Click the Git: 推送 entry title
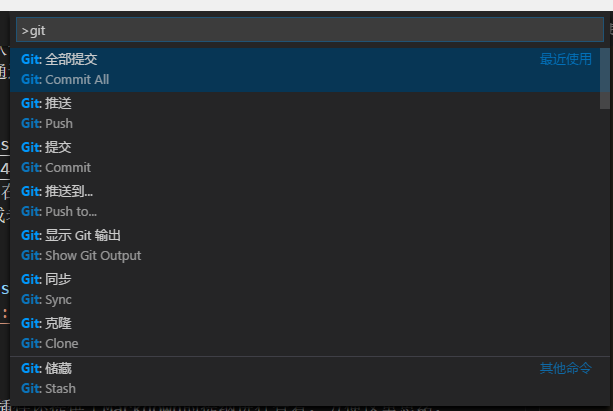 [x=46, y=103]
